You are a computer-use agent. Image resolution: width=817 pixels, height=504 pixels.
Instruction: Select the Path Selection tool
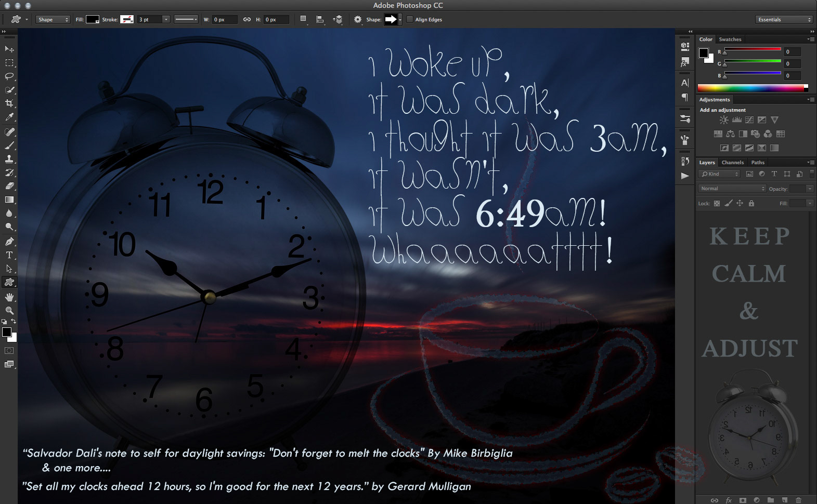point(9,269)
